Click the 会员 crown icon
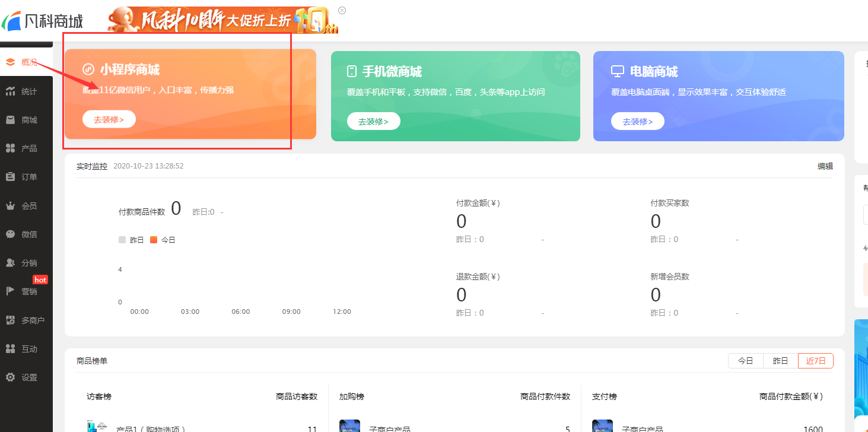Viewport: 868px width, 432px height. tap(10, 206)
